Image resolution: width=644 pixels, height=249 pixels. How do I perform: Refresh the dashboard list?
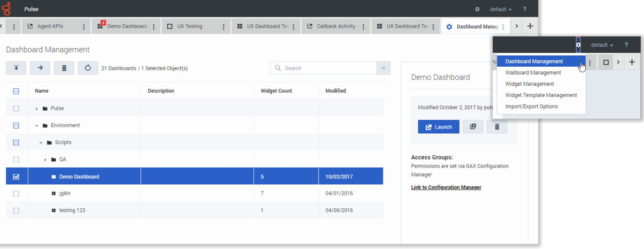(x=88, y=68)
